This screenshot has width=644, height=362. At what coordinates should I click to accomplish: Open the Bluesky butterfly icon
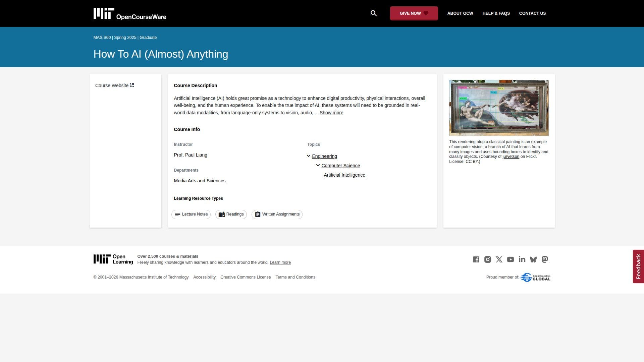pos(533,259)
